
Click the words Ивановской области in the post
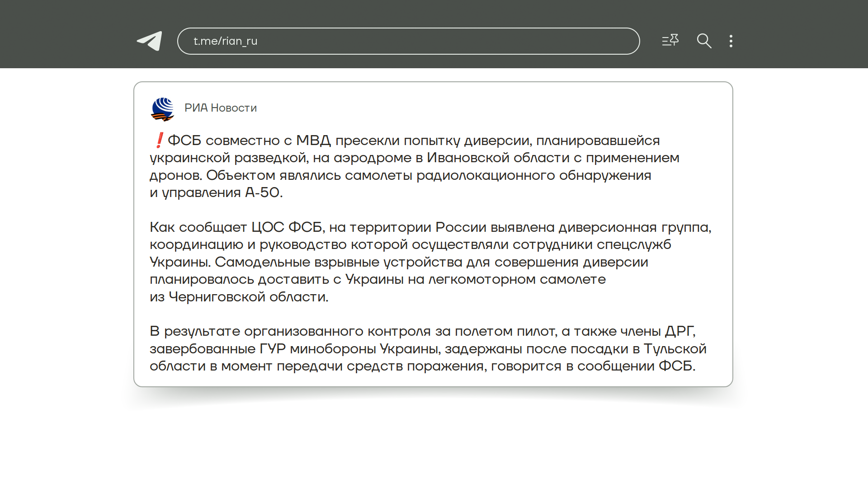point(498,158)
